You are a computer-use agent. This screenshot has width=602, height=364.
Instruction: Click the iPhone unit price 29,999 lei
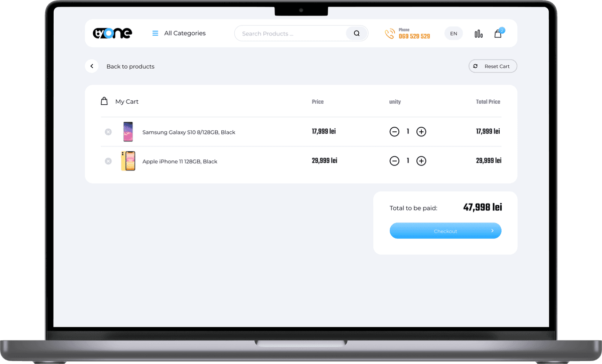coord(325,161)
